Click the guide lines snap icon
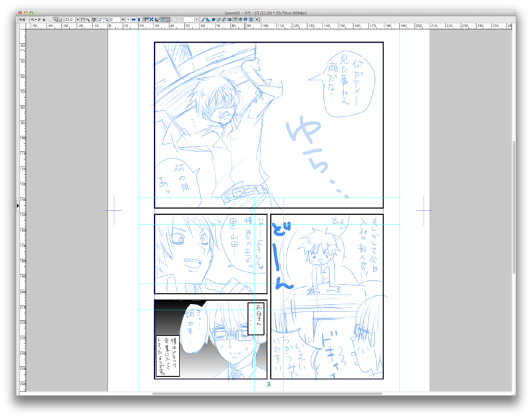This screenshot has width=532, height=418. click(245, 20)
